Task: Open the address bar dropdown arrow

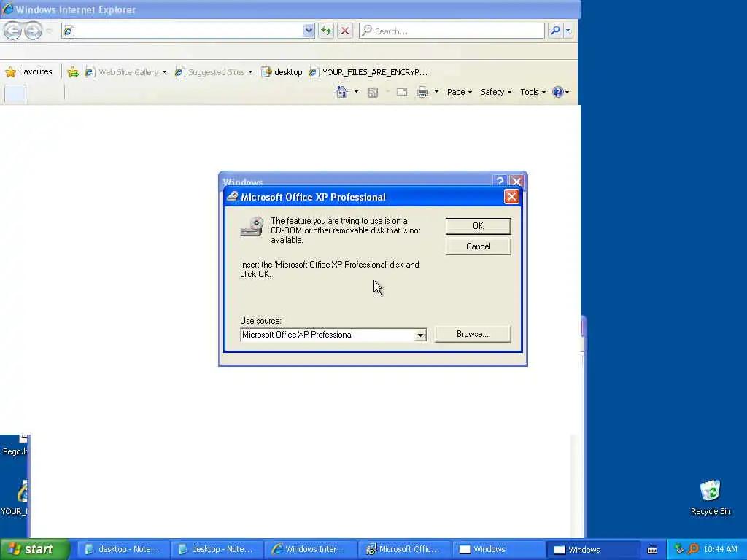Action: click(x=309, y=31)
